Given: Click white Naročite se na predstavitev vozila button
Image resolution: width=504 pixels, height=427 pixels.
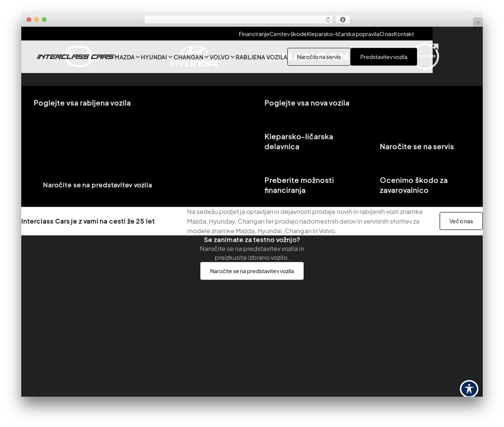Looking at the screenshot, I should [x=252, y=271].
